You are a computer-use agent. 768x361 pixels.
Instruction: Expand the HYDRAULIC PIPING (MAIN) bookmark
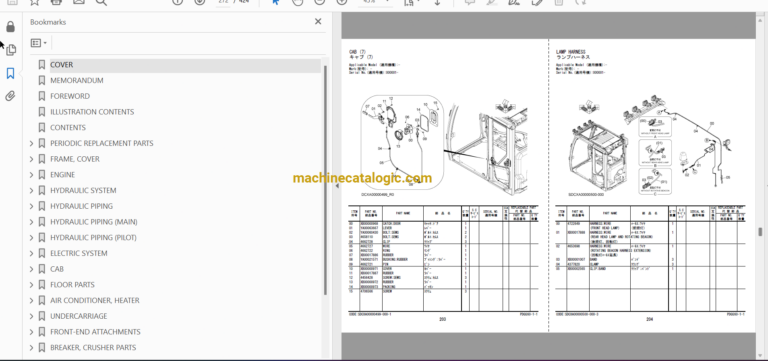click(x=31, y=222)
